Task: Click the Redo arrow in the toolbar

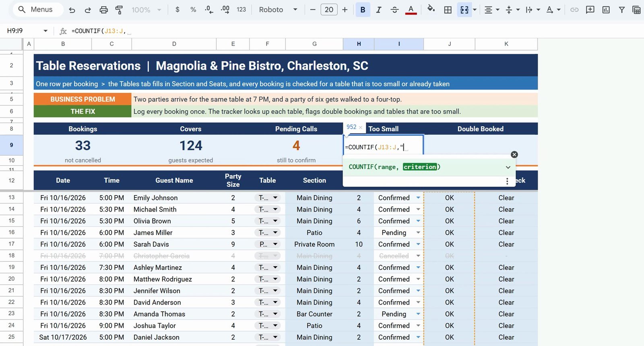Action: click(88, 10)
